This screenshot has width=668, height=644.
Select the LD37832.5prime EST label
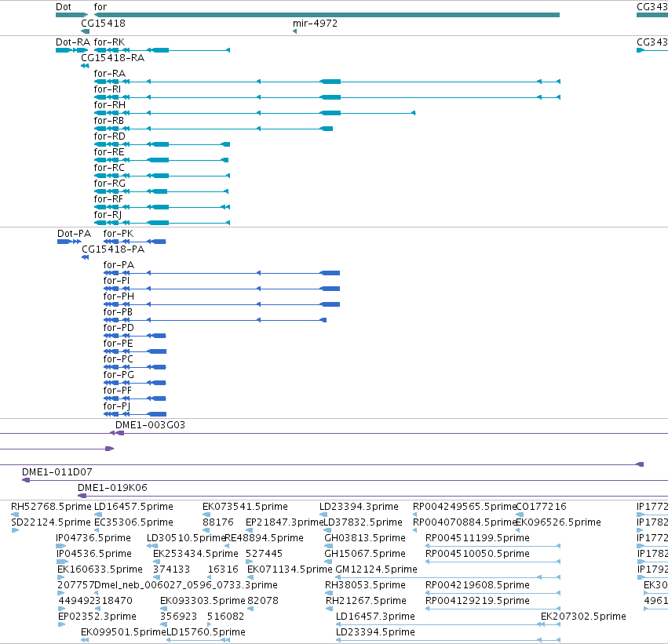[x=363, y=522]
